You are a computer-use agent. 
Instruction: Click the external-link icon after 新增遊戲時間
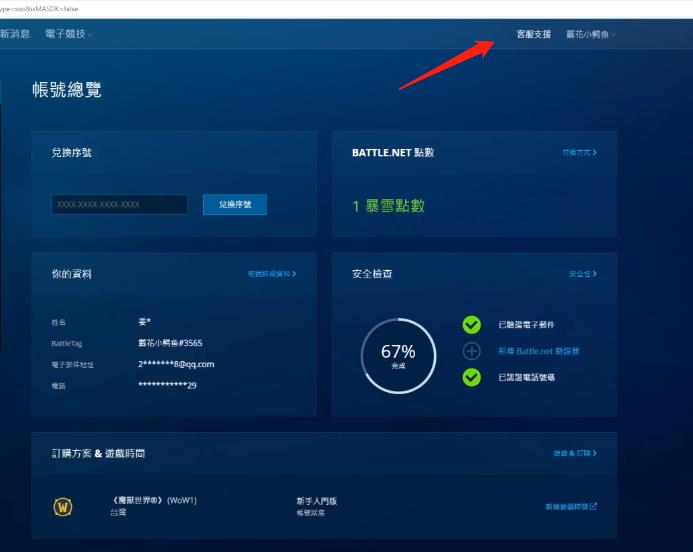tap(593, 506)
